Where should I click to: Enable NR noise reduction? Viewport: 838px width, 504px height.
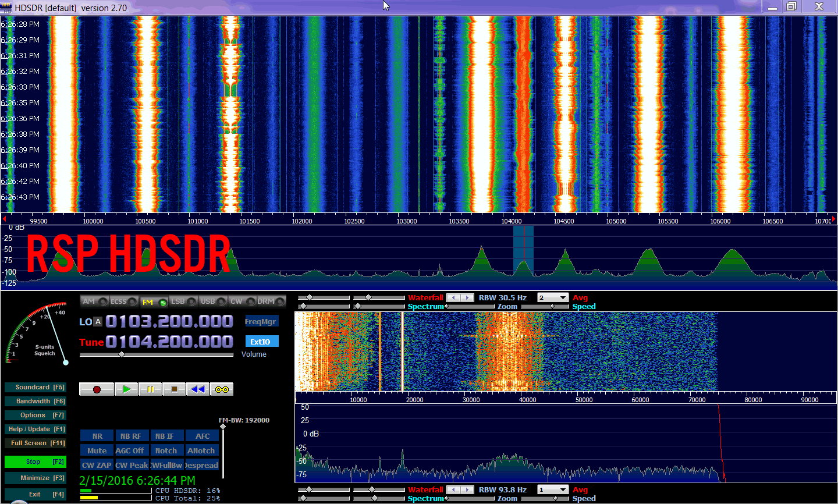97,436
